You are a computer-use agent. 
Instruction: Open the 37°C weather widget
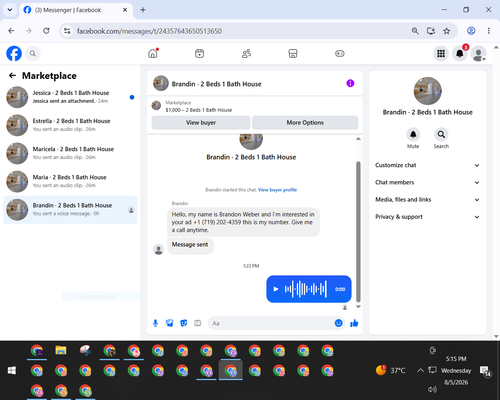[x=391, y=370]
